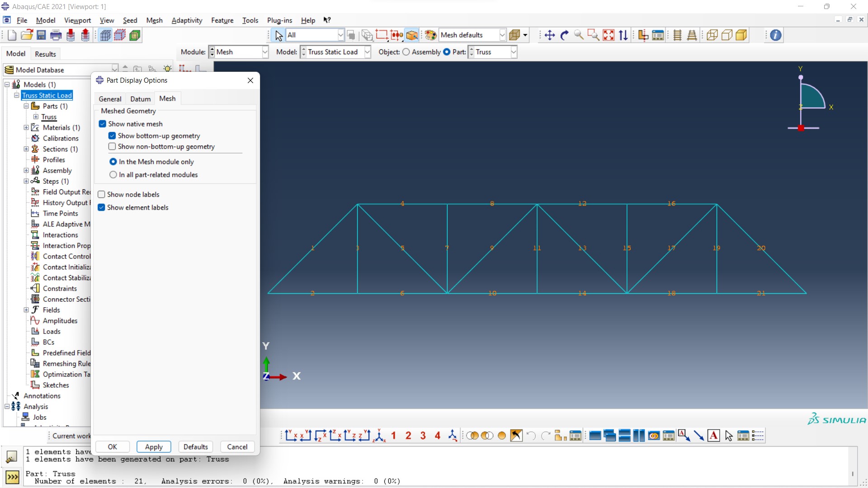Click the Color Code palette icon
The height and width of the screenshot is (488, 868).
click(x=431, y=35)
